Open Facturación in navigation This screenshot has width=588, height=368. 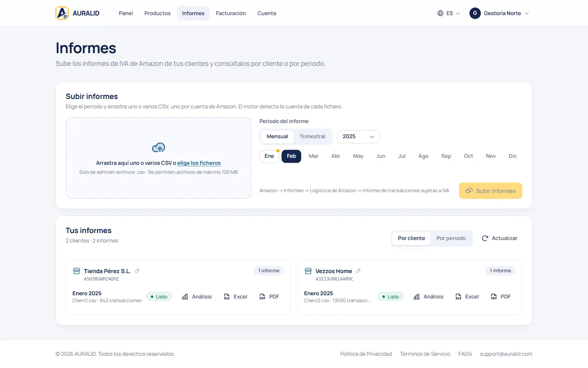pos(231,13)
